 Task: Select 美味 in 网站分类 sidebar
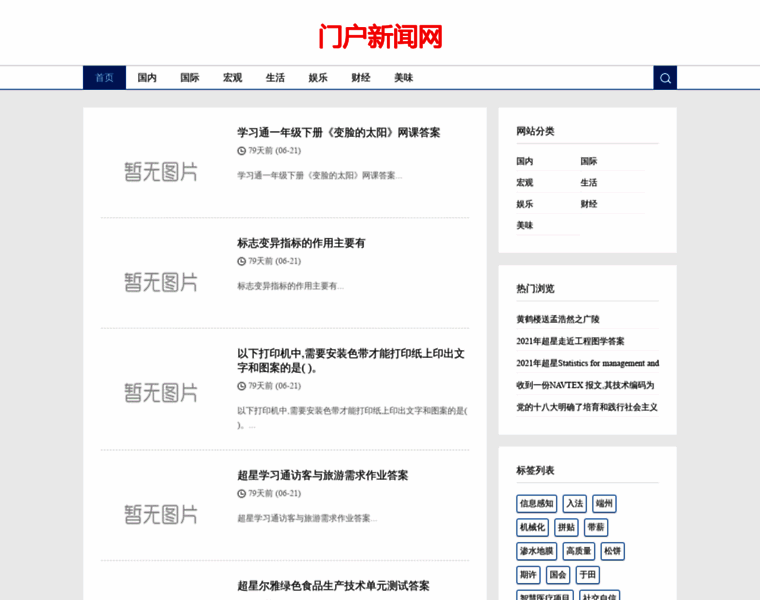click(524, 225)
